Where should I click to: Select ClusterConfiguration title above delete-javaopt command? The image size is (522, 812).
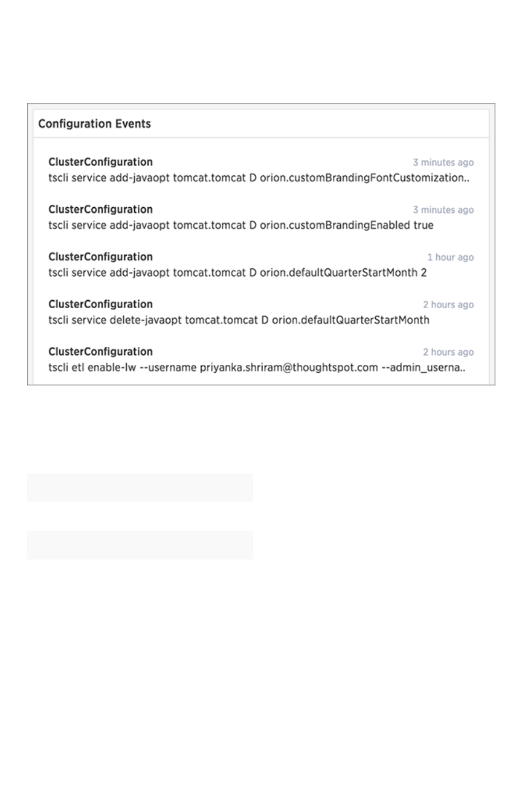point(100,304)
